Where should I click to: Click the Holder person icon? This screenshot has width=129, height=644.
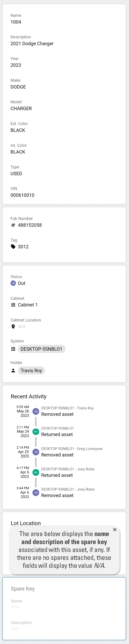point(13,371)
